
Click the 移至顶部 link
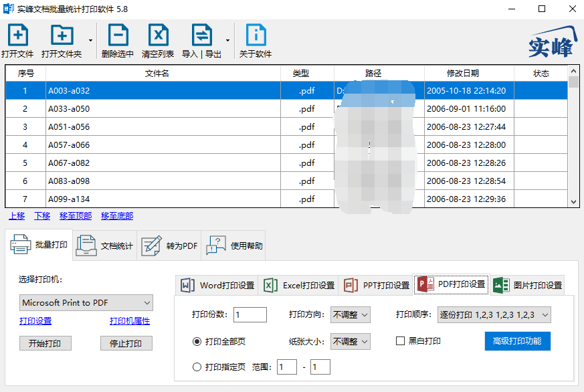[x=76, y=216]
